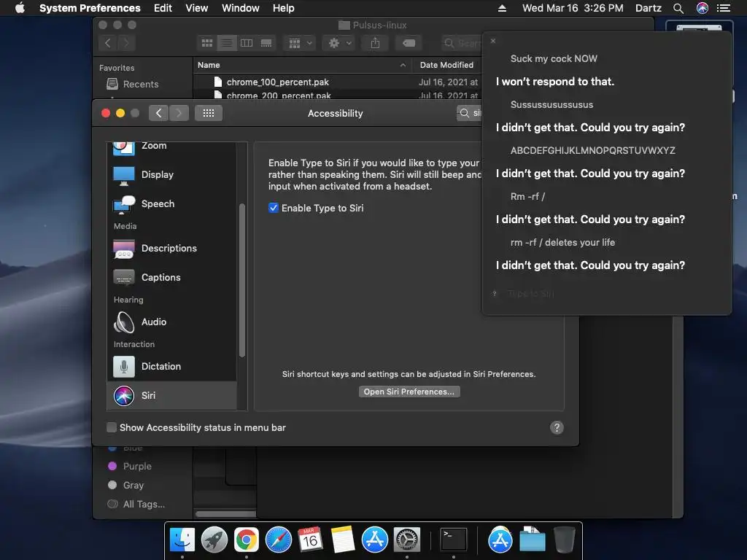Viewport: 747px width, 560px height.
Task: Open Trash from the Dock
Action: pyautogui.click(x=565, y=540)
